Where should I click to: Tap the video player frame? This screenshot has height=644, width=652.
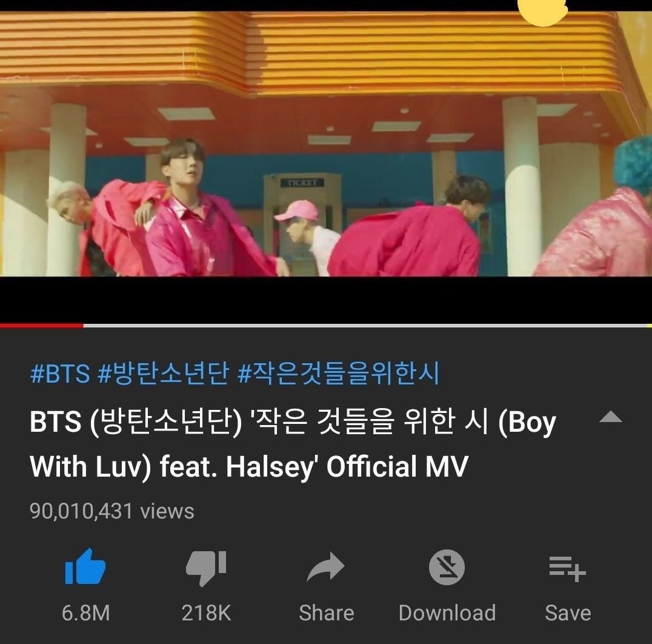click(326, 144)
